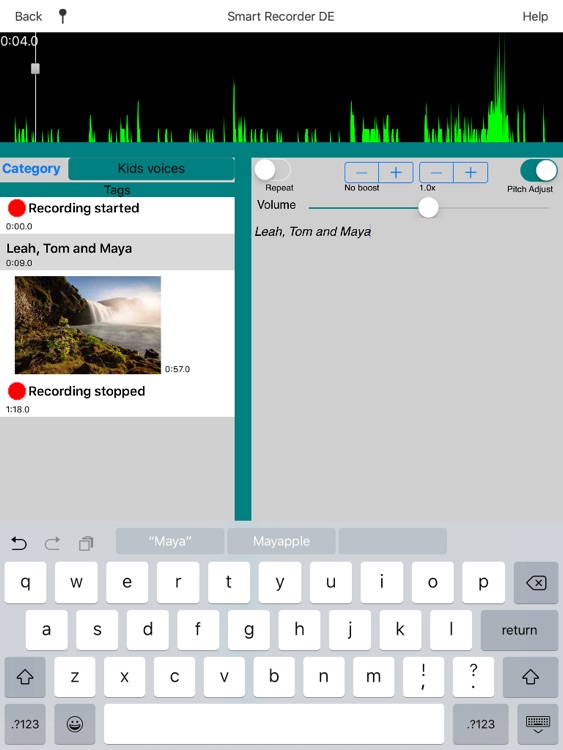
Task: Choose the Mayapple keyboard suggestion
Action: click(x=281, y=541)
